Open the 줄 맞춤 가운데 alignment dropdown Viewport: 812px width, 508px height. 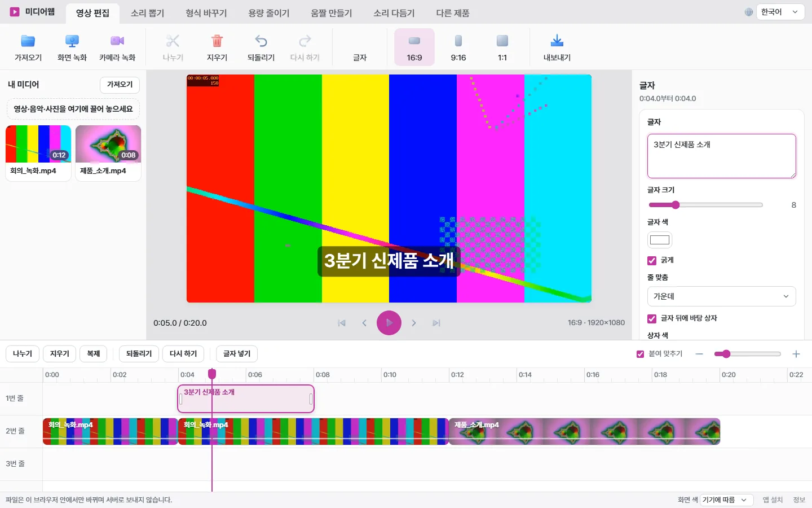point(721,296)
